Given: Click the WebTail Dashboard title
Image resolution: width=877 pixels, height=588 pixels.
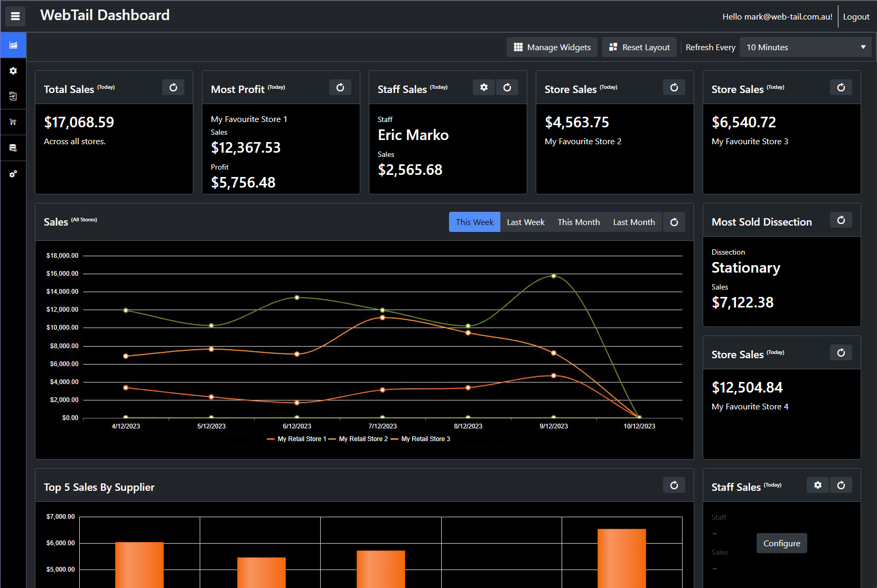Looking at the screenshot, I should pyautogui.click(x=105, y=15).
